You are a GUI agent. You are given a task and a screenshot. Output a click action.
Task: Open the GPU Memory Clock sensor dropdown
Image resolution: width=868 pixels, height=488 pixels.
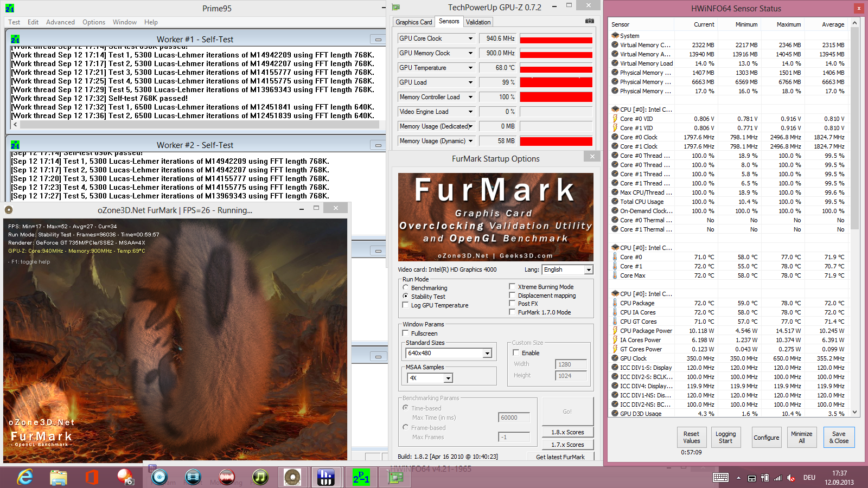470,53
